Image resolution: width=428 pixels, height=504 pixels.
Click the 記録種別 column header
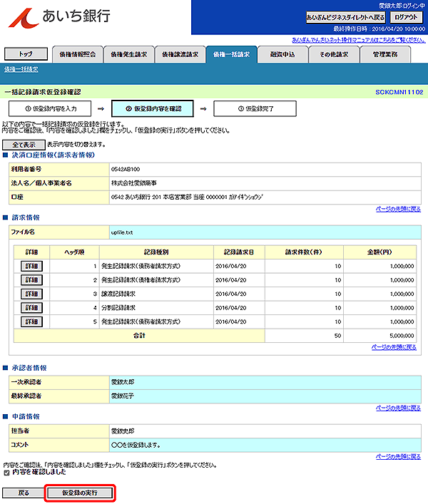pos(156,252)
